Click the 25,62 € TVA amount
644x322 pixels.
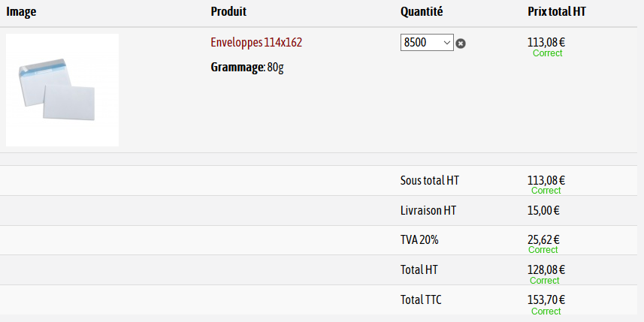click(543, 239)
